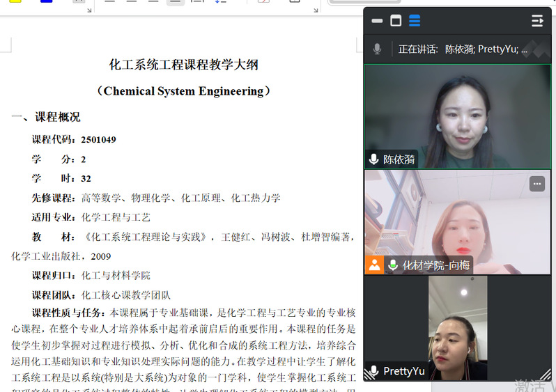
Task: Select the 化材学院-向梅 video tile
Action: click(457, 219)
